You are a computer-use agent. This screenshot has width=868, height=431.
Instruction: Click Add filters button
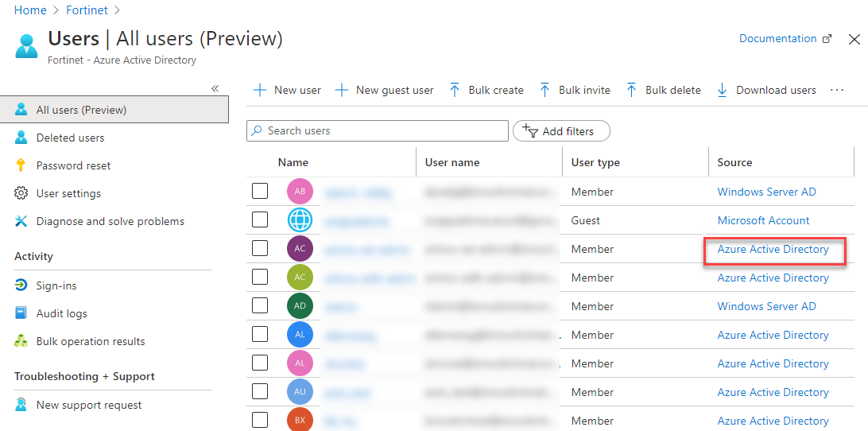(561, 131)
